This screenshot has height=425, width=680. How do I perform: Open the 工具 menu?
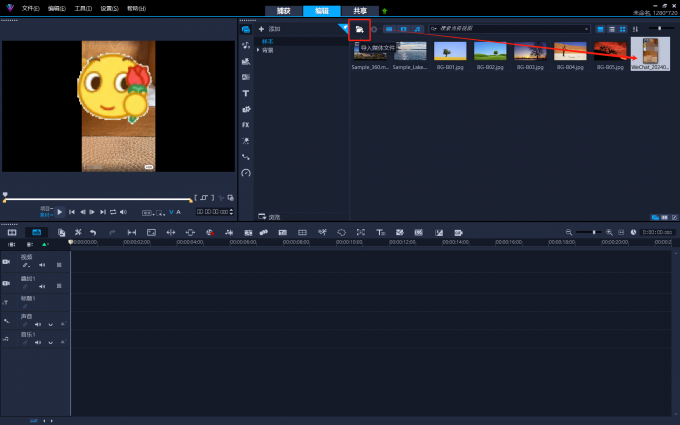83,8
